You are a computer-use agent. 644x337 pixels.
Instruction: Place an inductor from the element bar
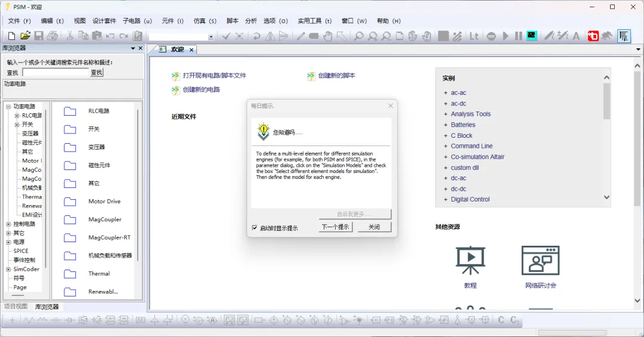pos(42,320)
